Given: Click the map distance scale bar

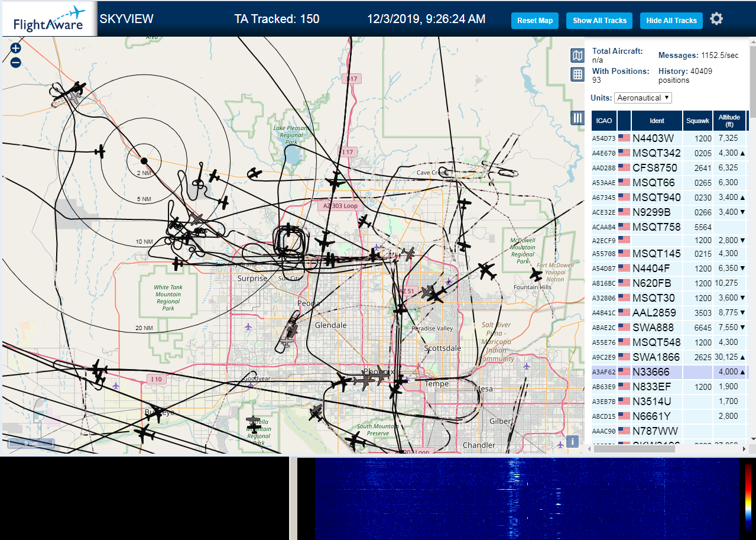Looking at the screenshot, I should tap(31, 442).
